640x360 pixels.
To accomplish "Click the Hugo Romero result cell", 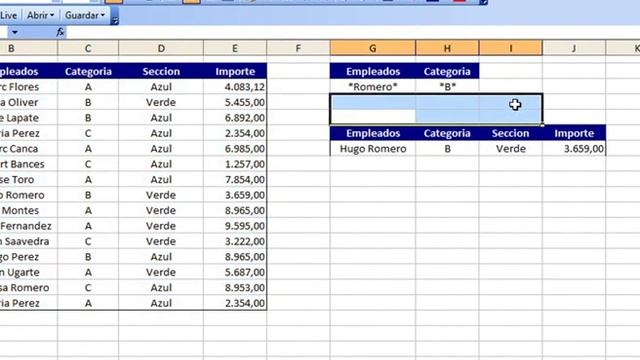I will 373,149.
